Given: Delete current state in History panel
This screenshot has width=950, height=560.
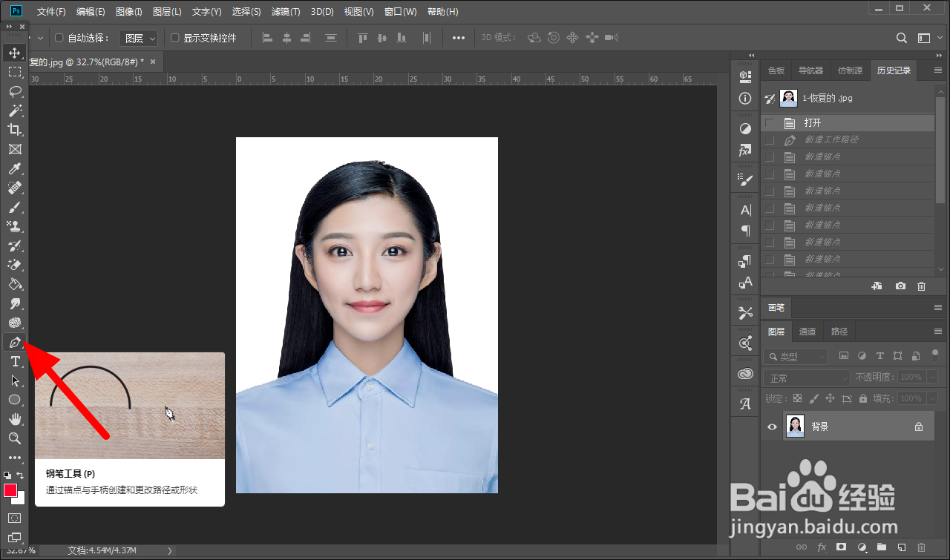Looking at the screenshot, I should 921,286.
